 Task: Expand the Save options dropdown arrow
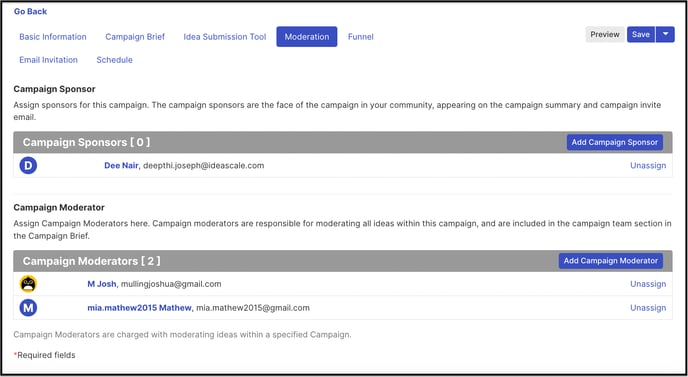665,34
